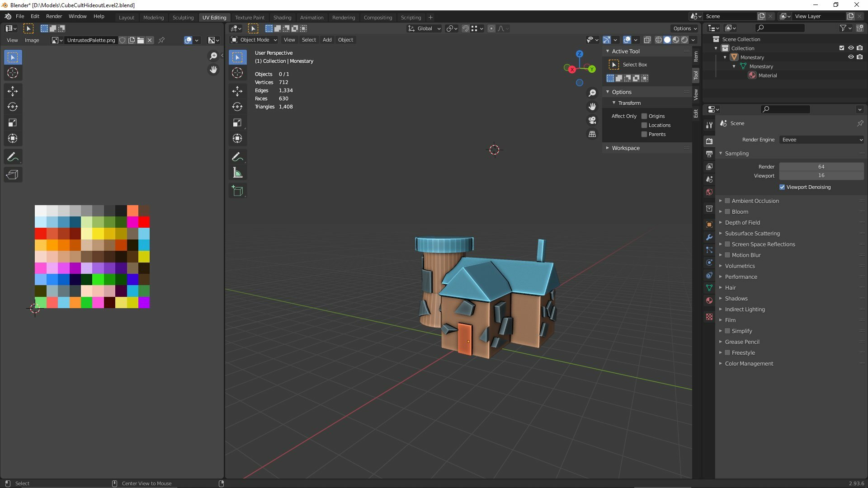
Task: Open viewport Options dropdown
Action: point(685,28)
